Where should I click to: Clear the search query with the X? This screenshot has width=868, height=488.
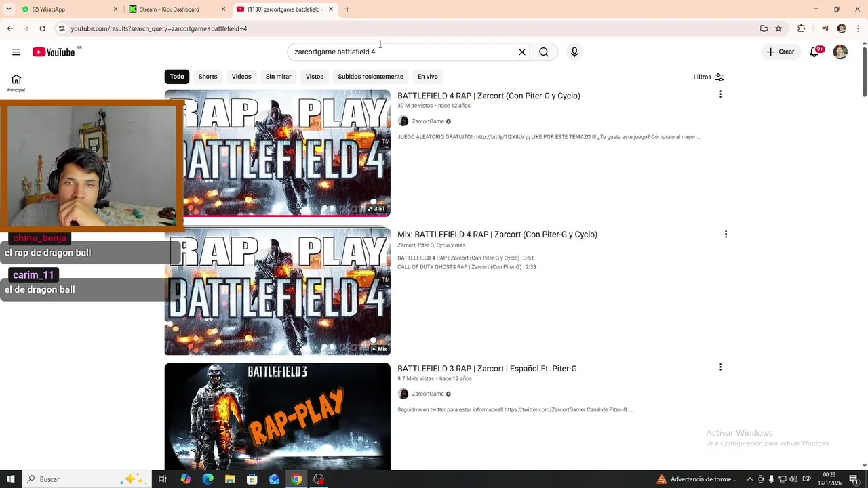point(522,52)
